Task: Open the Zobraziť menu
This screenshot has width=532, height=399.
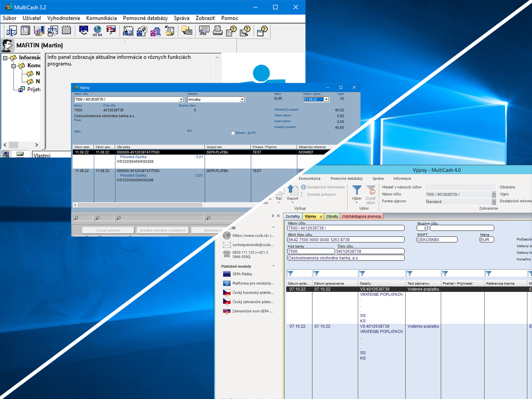Action: [x=205, y=18]
